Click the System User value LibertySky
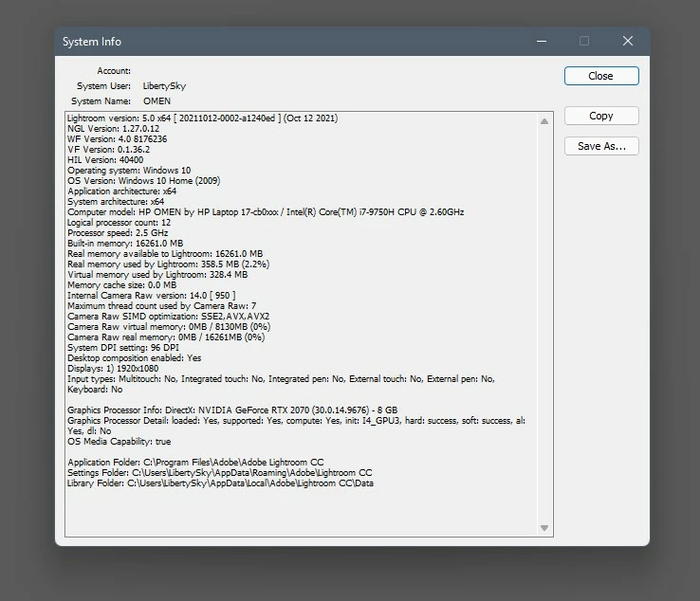The width and height of the screenshot is (700, 601). coord(164,86)
